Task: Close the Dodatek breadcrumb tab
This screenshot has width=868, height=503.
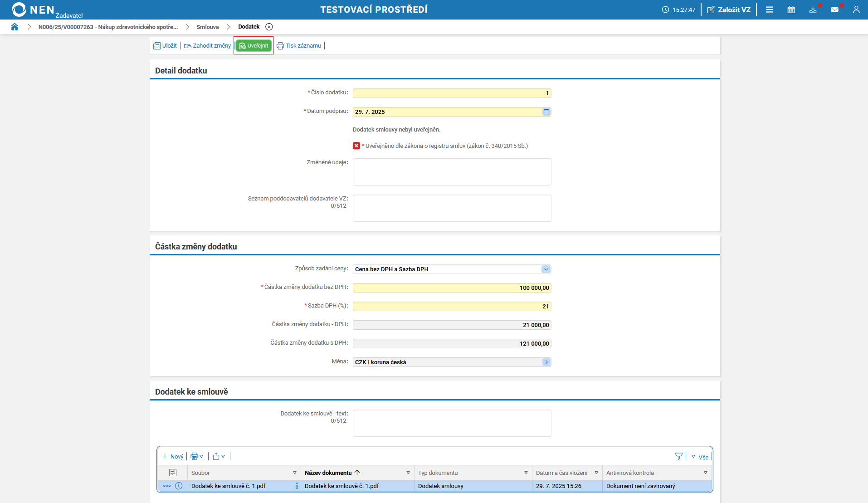Action: coord(269,27)
